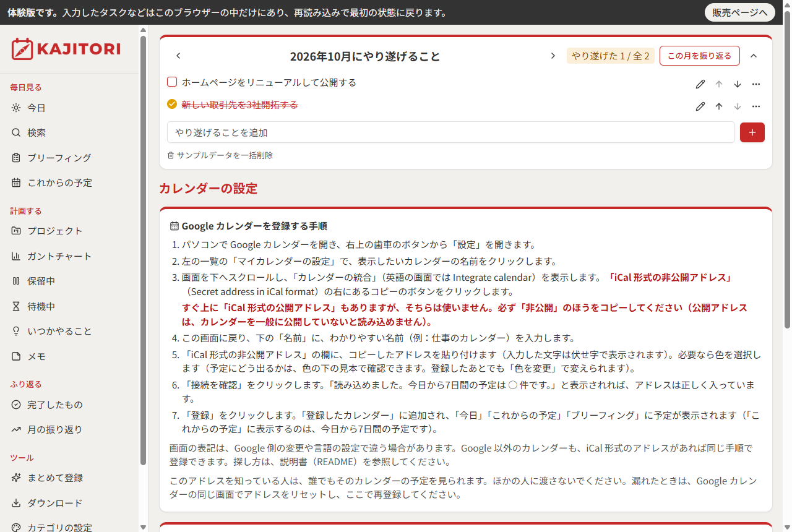Screen dimensions: 792x532
Task: Open 検索 in the sidebar
Action: [x=37, y=132]
